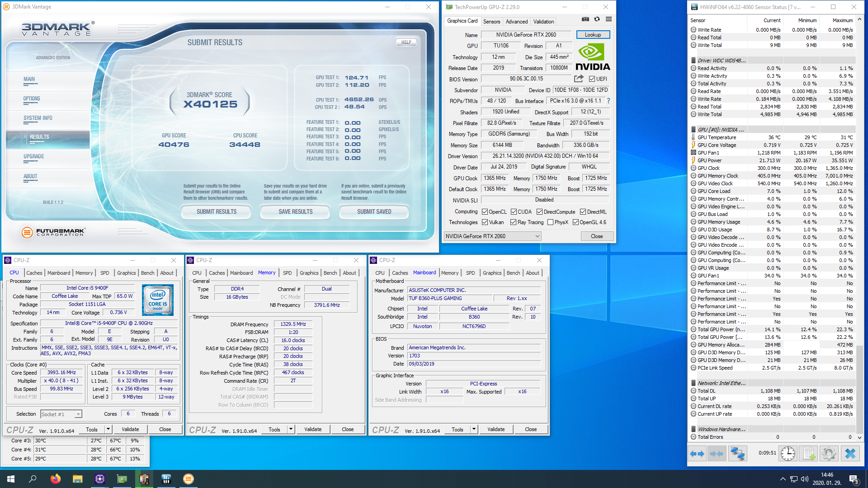Click the HWiNFO reset clock icon
Screen dimensions: 868x488
788,453
